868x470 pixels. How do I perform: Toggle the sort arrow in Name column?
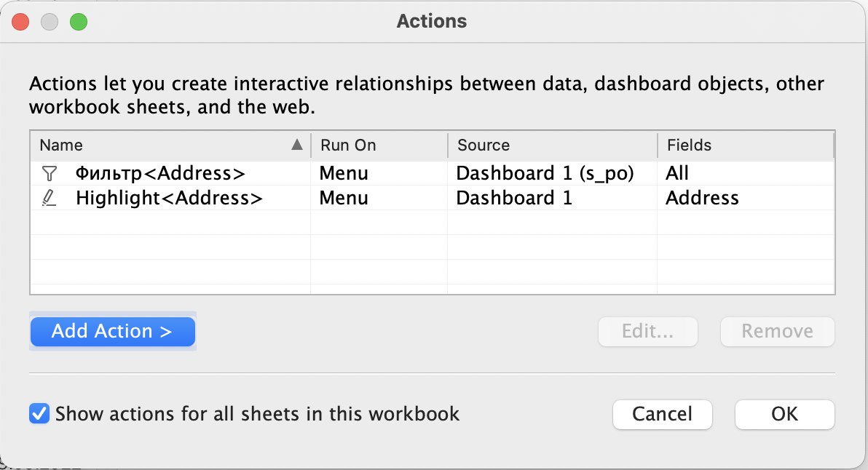tap(297, 145)
